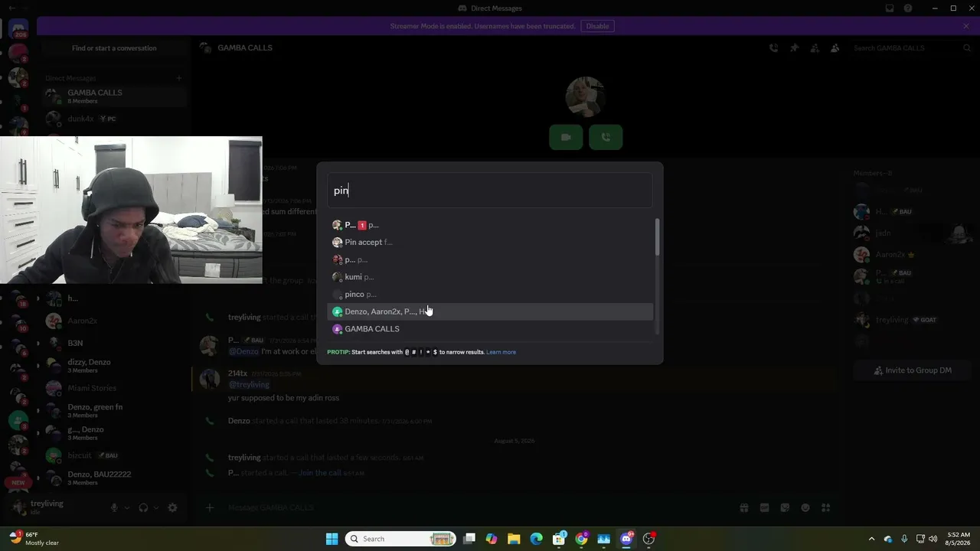The image size is (980, 551).
Task: Add friends to the group DM
Action: (x=815, y=47)
